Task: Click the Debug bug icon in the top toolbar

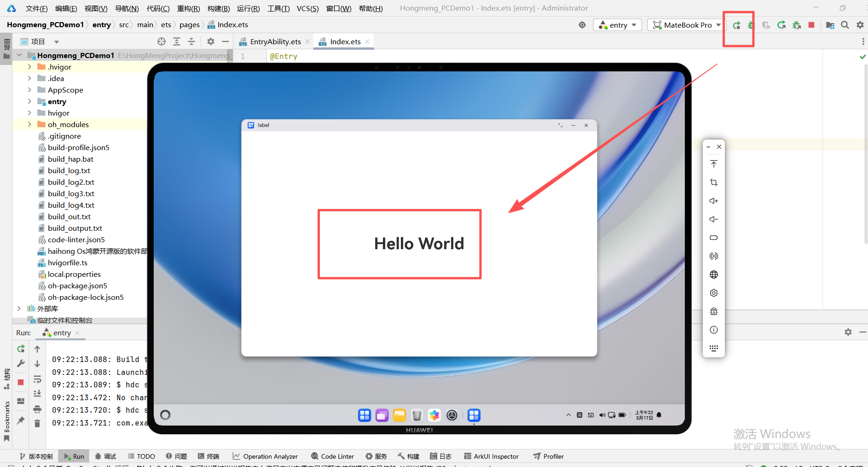Action: (751, 25)
